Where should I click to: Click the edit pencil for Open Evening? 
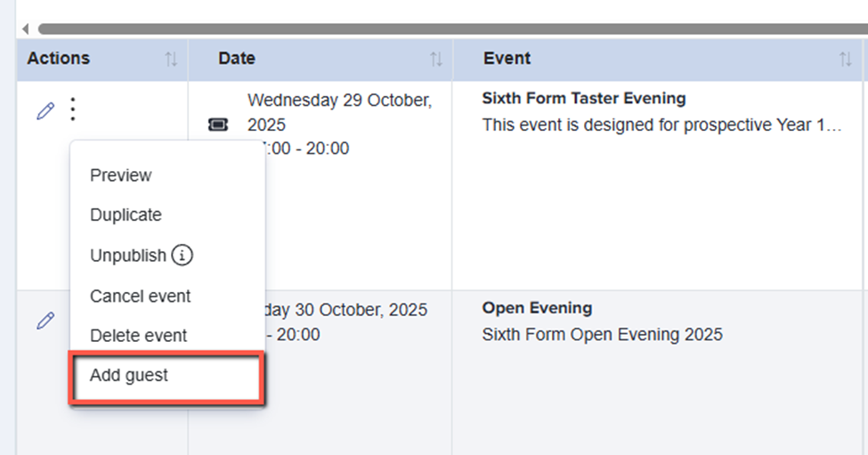[45, 321]
